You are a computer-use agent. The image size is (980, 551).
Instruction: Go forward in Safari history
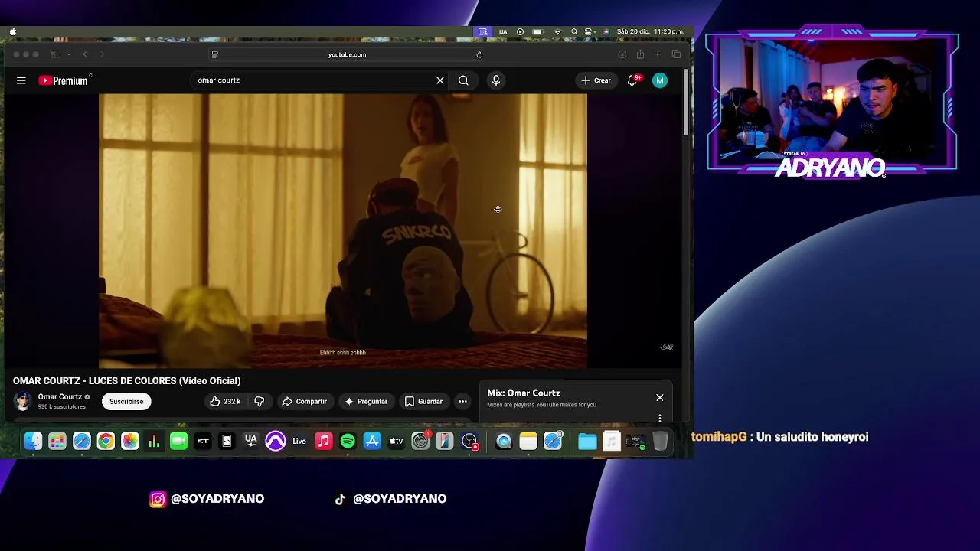(x=102, y=54)
